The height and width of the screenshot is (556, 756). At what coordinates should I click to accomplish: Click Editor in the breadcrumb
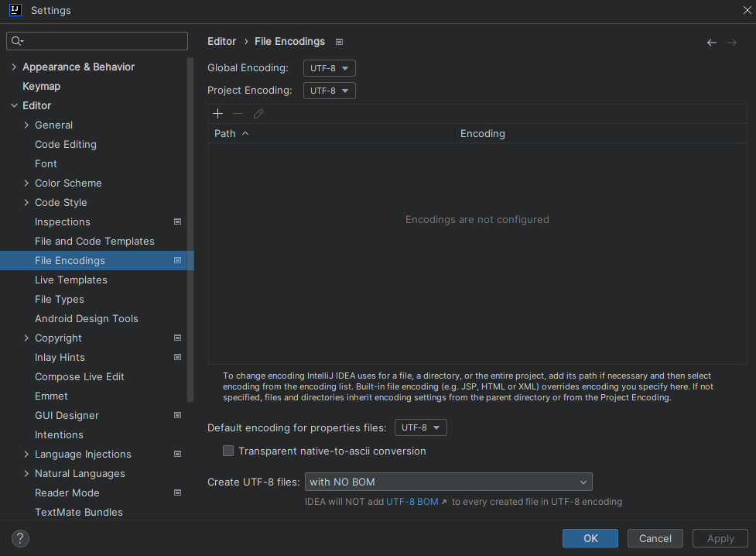click(x=222, y=42)
